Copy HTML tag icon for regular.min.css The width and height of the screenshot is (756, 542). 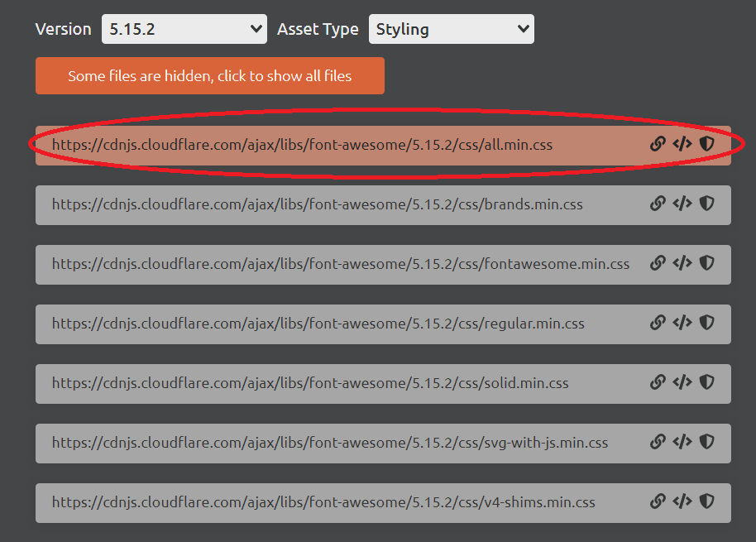coord(682,323)
